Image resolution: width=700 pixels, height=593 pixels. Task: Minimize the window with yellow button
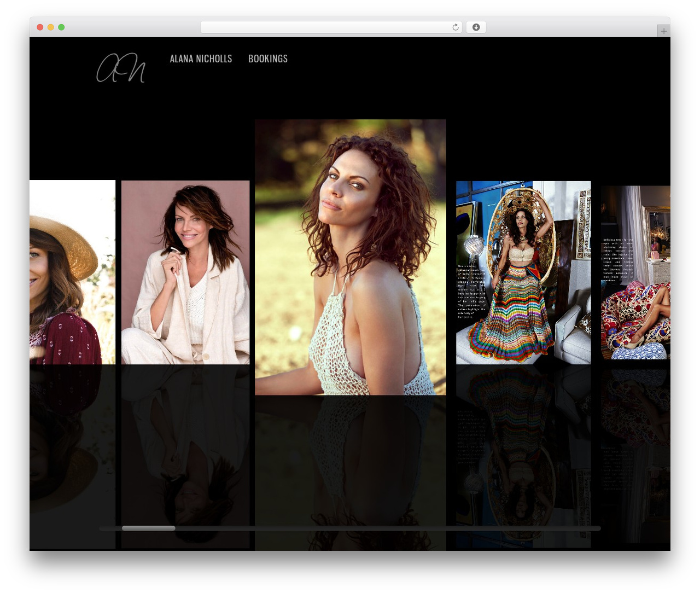[50, 27]
